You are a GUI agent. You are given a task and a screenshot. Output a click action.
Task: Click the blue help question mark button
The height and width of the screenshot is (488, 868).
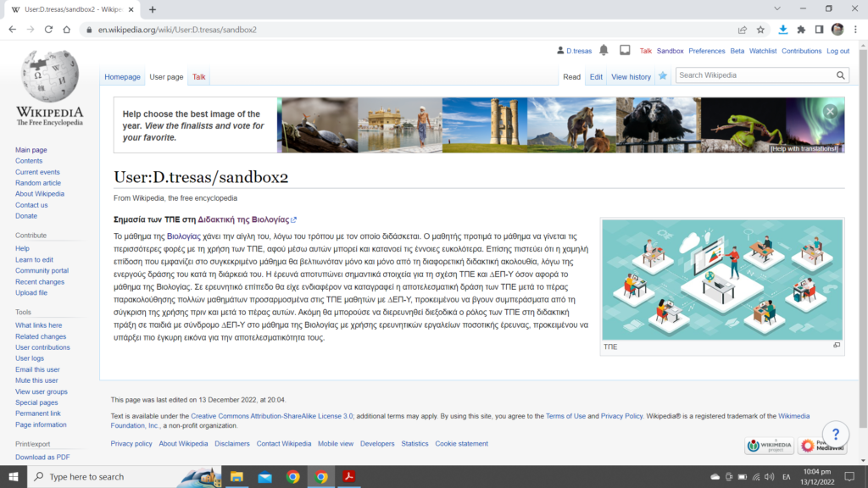point(835,434)
